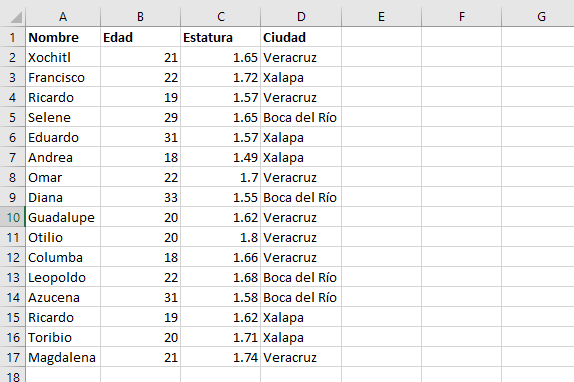The image size is (574, 382).
Task: Select the Ciudad header cell
Action: [301, 37]
